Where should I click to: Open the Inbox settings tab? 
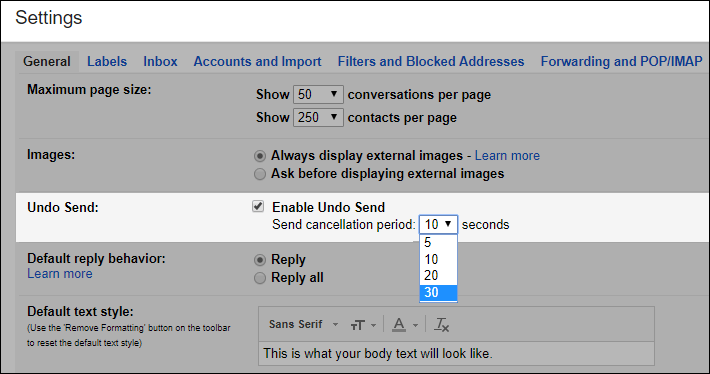pyautogui.click(x=160, y=62)
